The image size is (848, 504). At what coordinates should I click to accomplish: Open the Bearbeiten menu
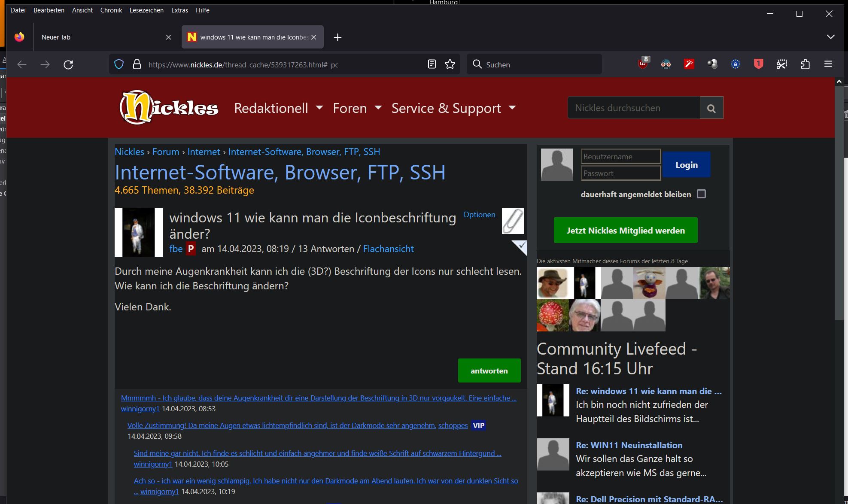click(x=49, y=10)
